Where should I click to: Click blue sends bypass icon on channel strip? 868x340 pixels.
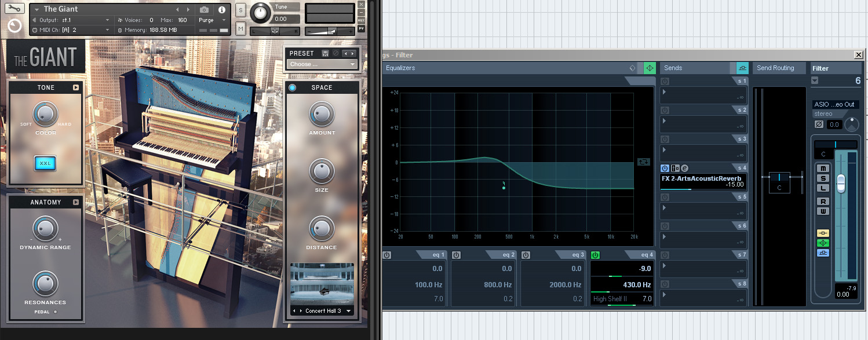pyautogui.click(x=823, y=253)
